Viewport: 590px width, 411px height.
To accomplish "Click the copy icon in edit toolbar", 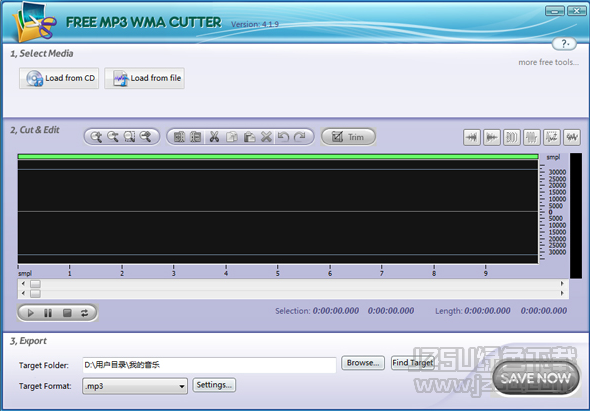I will click(231, 137).
